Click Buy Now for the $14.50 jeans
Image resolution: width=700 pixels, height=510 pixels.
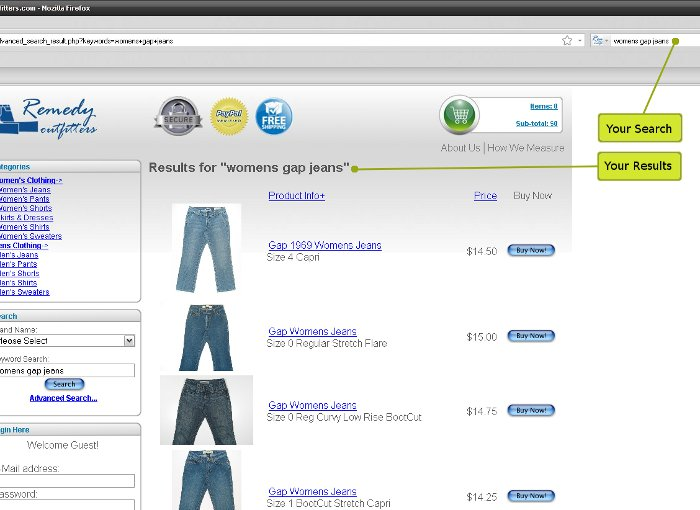pos(531,251)
